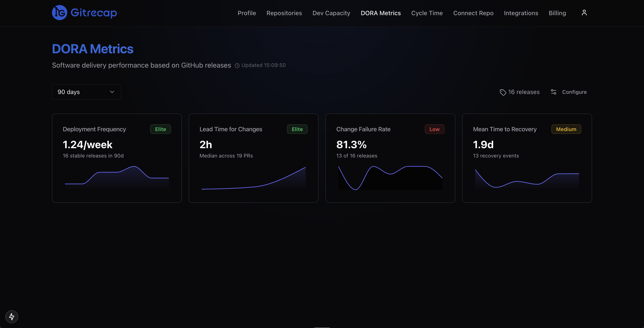Go to Billing
The image size is (644, 328).
[557, 13]
